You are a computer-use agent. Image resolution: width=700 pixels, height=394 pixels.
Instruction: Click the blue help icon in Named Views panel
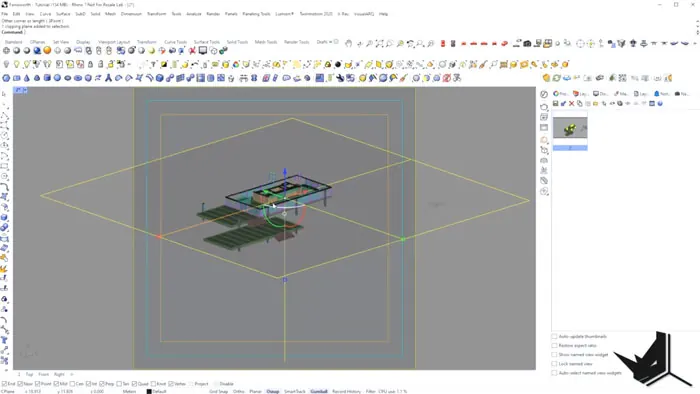pos(660,104)
